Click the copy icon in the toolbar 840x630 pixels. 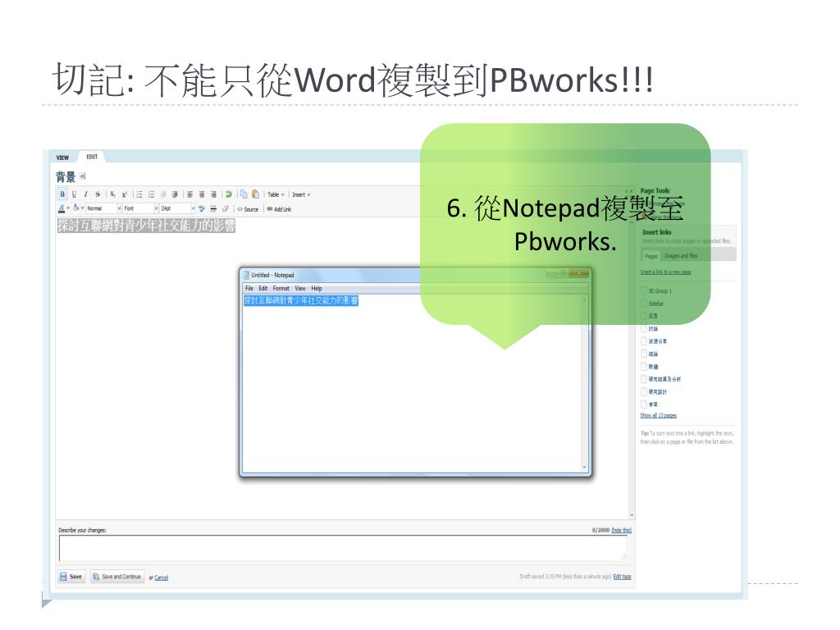[x=244, y=194]
